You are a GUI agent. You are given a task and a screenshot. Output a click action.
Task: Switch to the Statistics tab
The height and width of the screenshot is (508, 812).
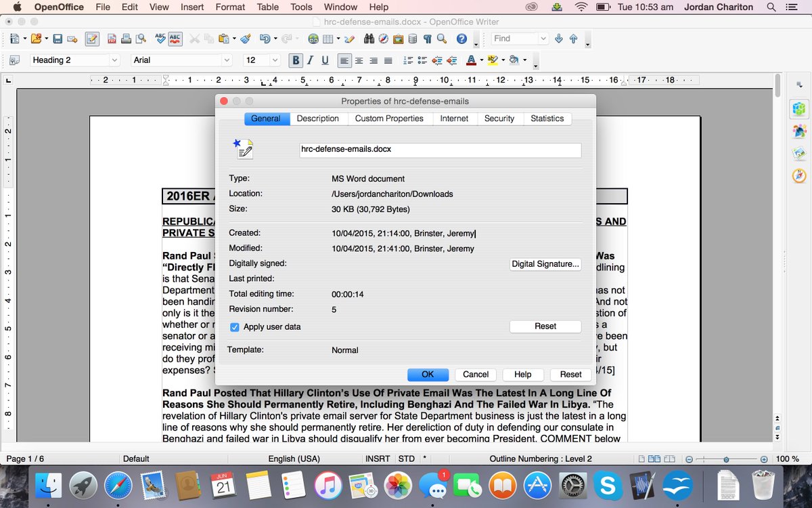click(x=547, y=119)
